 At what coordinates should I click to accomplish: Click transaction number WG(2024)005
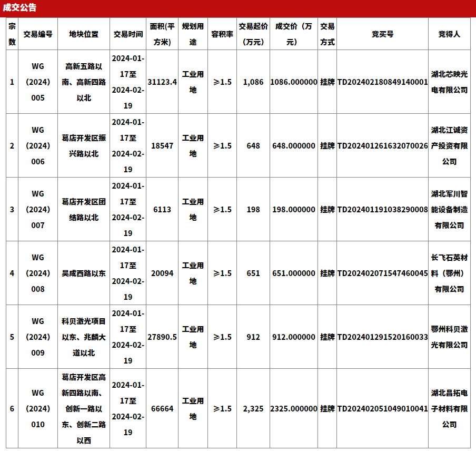point(38,82)
